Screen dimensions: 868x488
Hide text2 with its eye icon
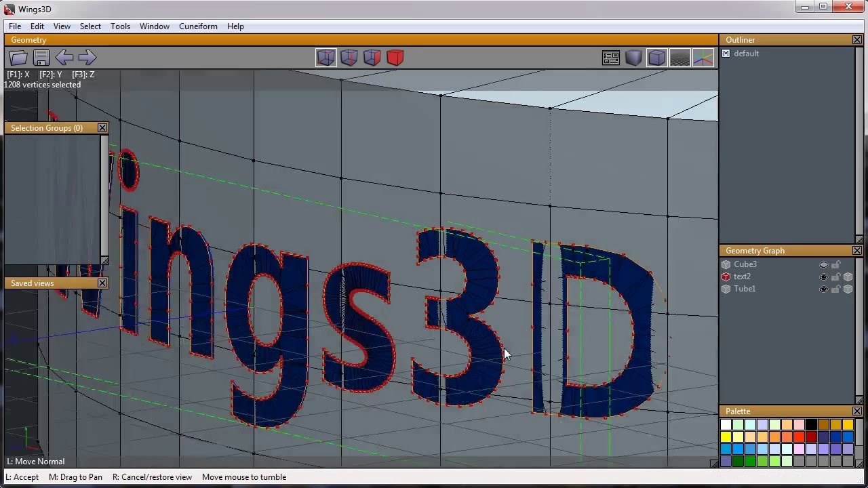(x=824, y=277)
